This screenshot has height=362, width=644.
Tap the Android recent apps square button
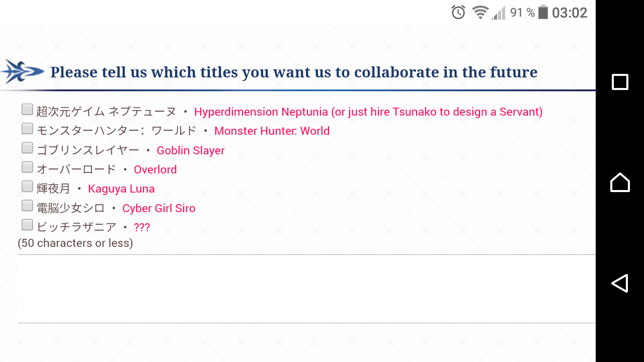(x=620, y=82)
